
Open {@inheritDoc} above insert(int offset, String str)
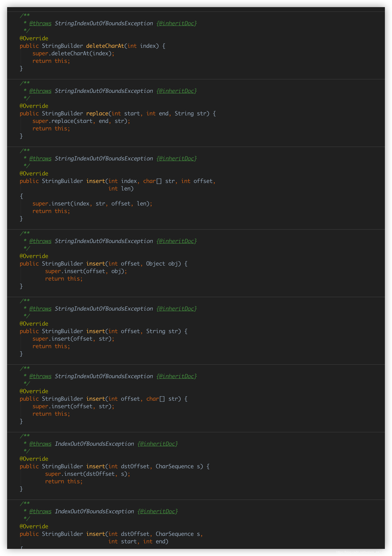(x=176, y=309)
